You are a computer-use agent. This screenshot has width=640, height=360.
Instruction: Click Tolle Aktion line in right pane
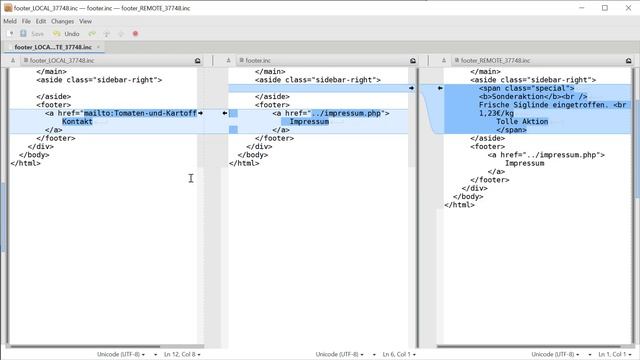pos(522,122)
